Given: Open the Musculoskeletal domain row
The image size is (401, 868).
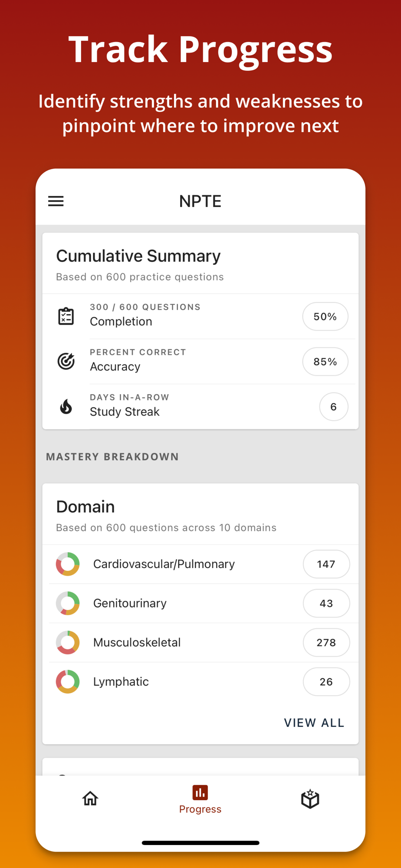Looking at the screenshot, I should (174, 642).
